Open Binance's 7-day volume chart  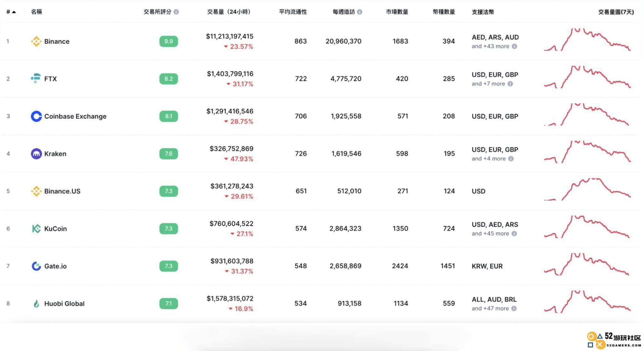pos(587,40)
